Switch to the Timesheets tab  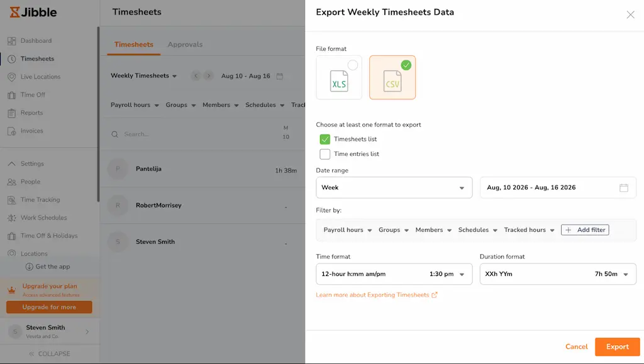(134, 44)
